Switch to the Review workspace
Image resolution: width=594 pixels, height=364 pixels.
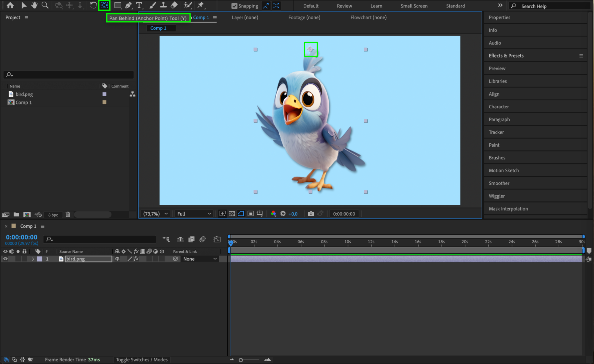click(344, 6)
